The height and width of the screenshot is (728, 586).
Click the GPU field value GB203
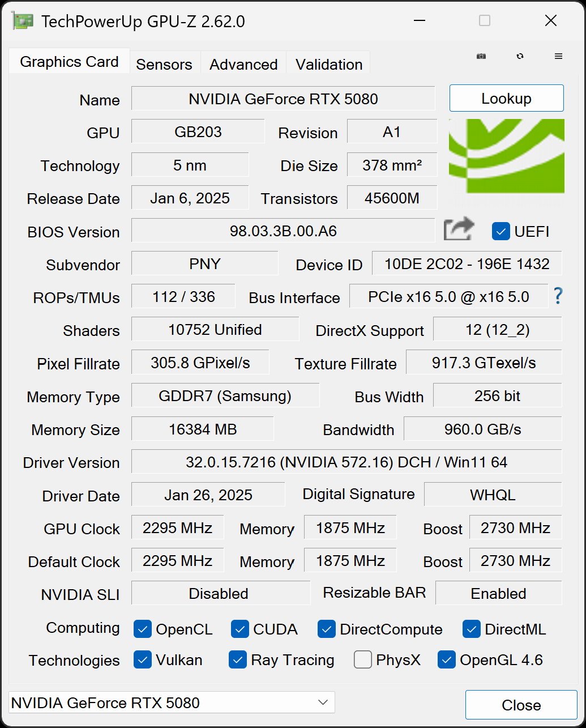click(198, 131)
